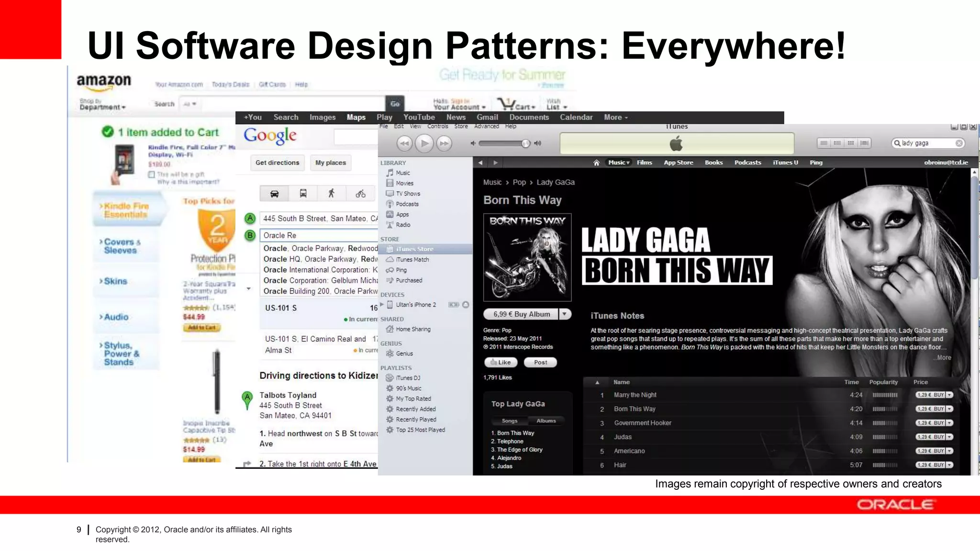Open the Music dropdown in iTunes Store
This screenshot has width=980, height=551.
pyautogui.click(x=619, y=163)
